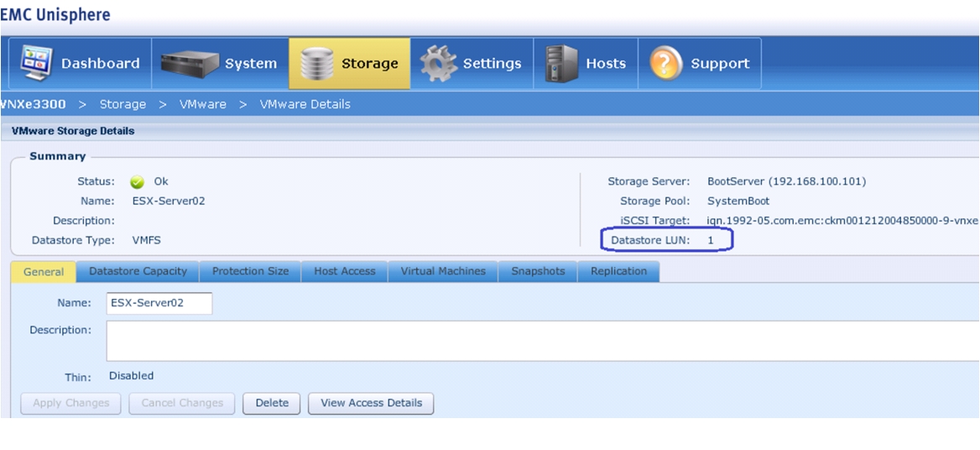Click the Storage breadcrumb link
The image size is (980, 450).
coord(122,104)
